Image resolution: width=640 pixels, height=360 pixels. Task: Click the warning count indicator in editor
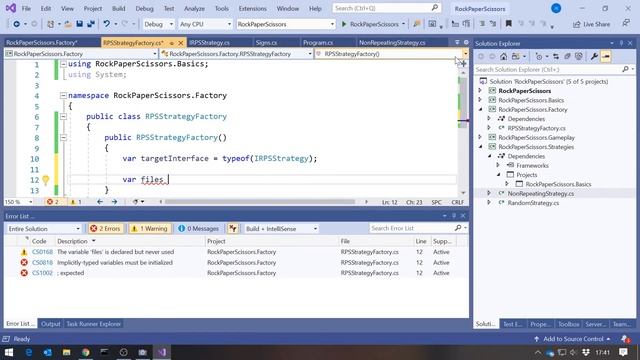click(x=76, y=202)
